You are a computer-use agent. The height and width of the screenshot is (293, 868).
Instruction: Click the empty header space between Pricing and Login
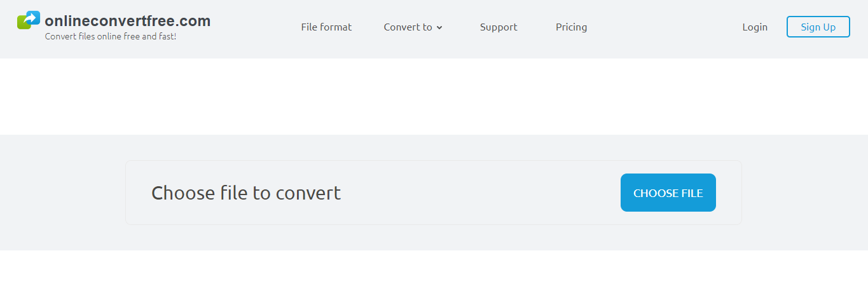tap(665, 27)
